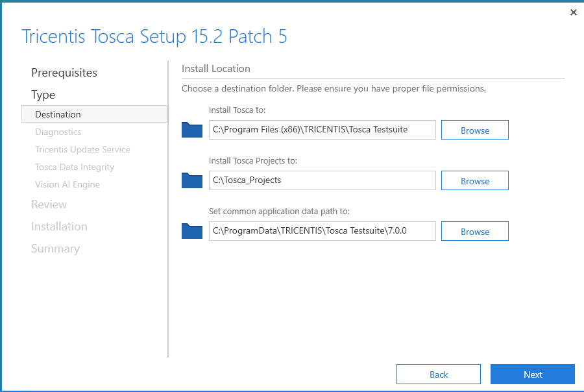The height and width of the screenshot is (392, 584).
Task: Close the Tosca Setup window
Action: 573,12
